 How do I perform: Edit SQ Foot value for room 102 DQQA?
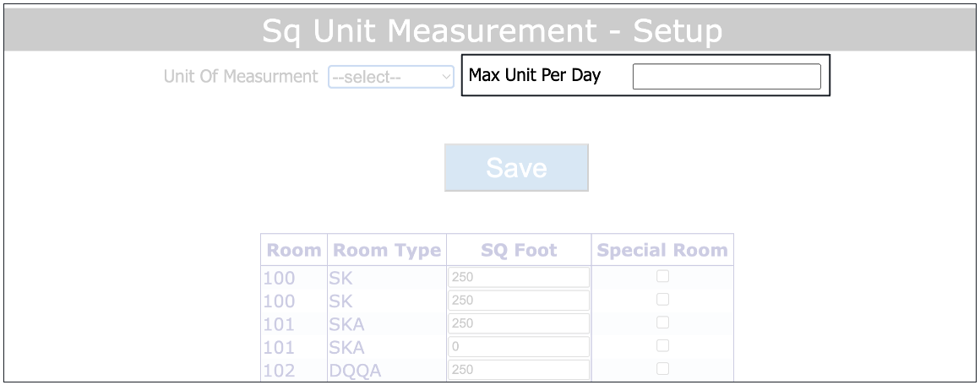518,370
